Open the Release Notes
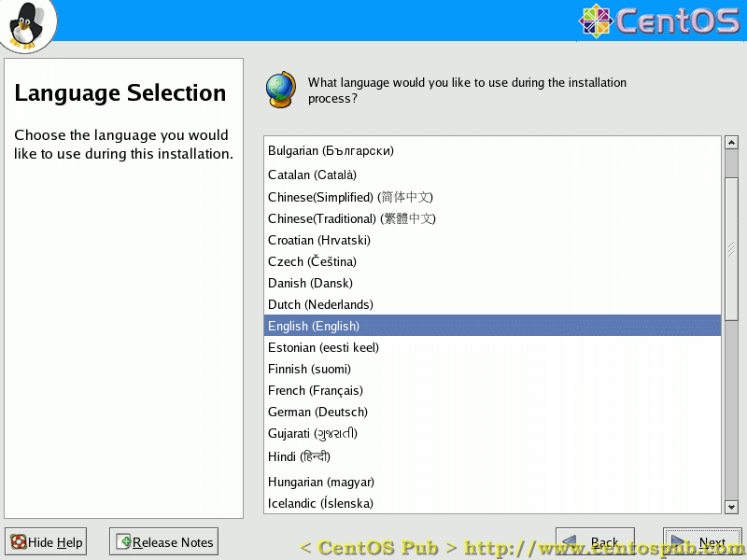The image size is (747, 560). pyautogui.click(x=163, y=541)
